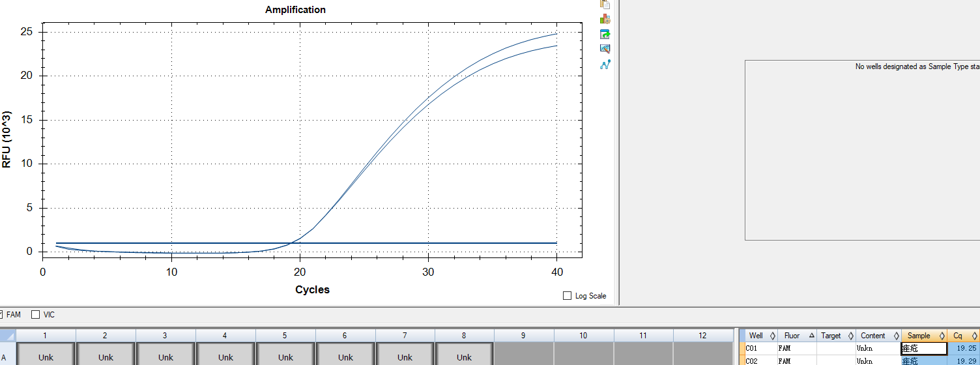This screenshot has height=365, width=980.
Task: Edit the Sample field for well C01
Action: pos(924,349)
